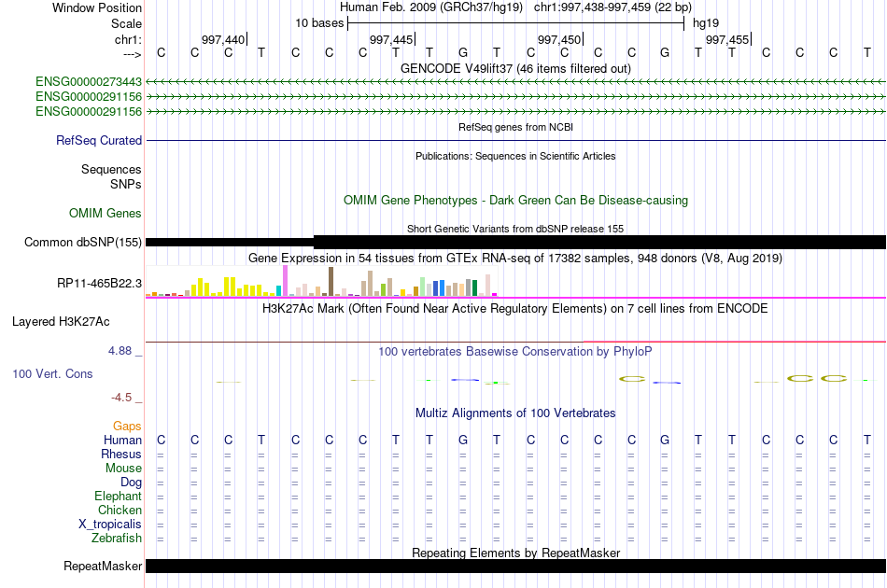
Task: Select the Window Position label
Action: click(x=97, y=7)
